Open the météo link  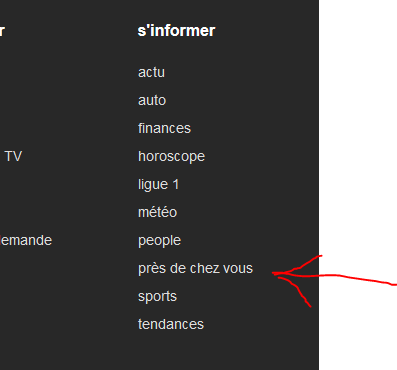point(157,212)
